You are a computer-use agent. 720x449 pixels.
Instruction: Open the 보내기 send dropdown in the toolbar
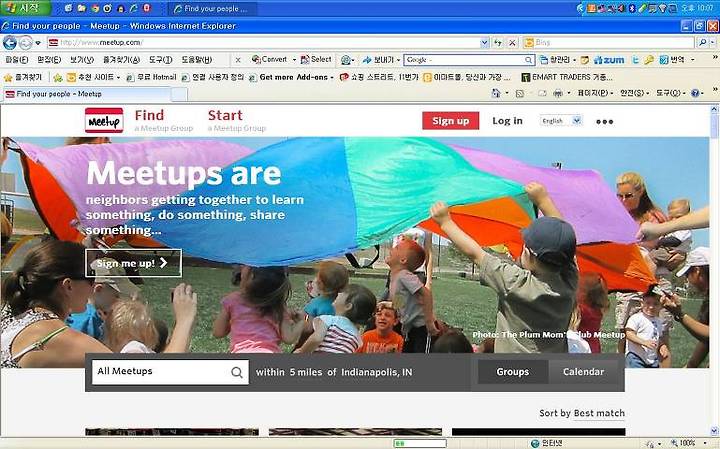click(x=381, y=60)
